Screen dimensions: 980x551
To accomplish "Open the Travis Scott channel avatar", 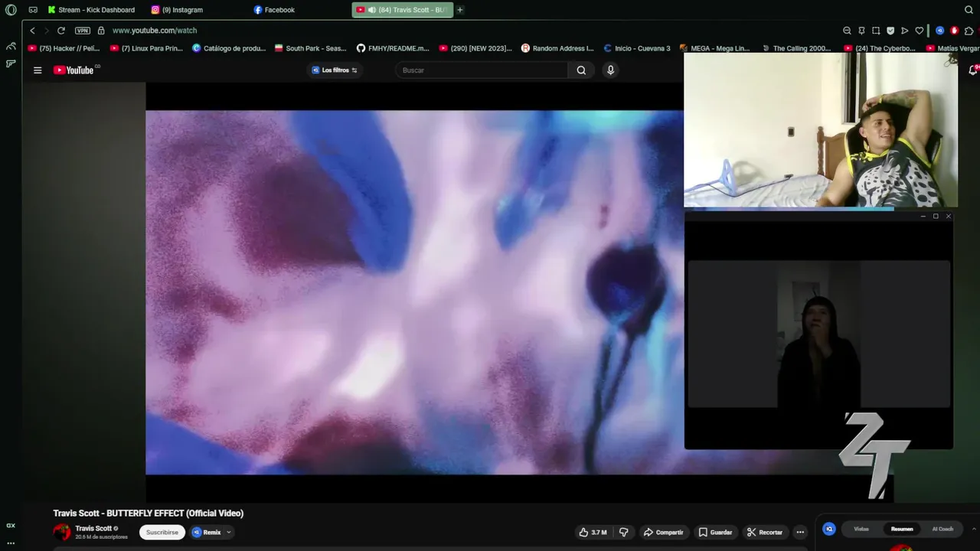I will point(62,532).
